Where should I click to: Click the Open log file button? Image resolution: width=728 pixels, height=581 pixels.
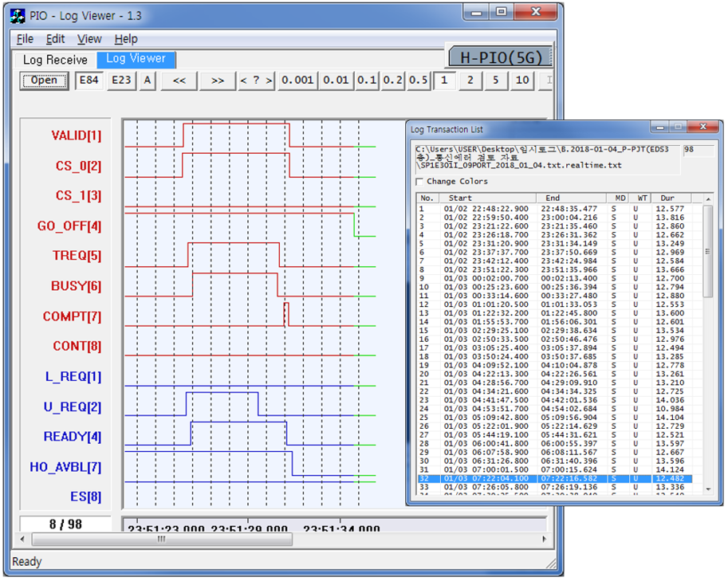(44, 80)
